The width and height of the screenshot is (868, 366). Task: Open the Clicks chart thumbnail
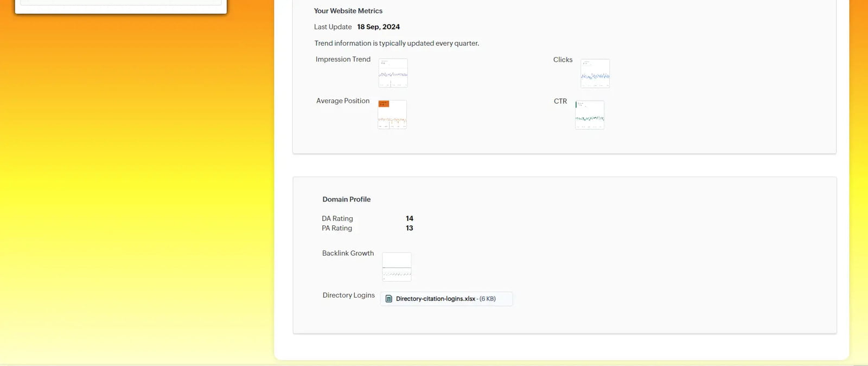point(595,73)
